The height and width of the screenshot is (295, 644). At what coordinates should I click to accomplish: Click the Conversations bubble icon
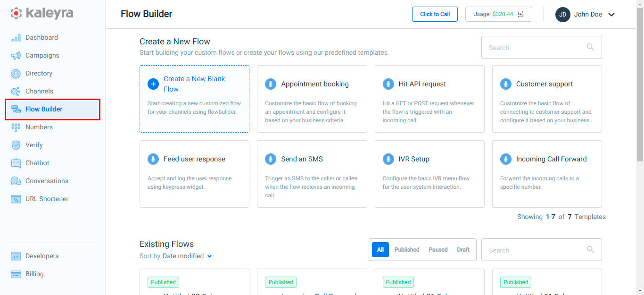click(16, 181)
